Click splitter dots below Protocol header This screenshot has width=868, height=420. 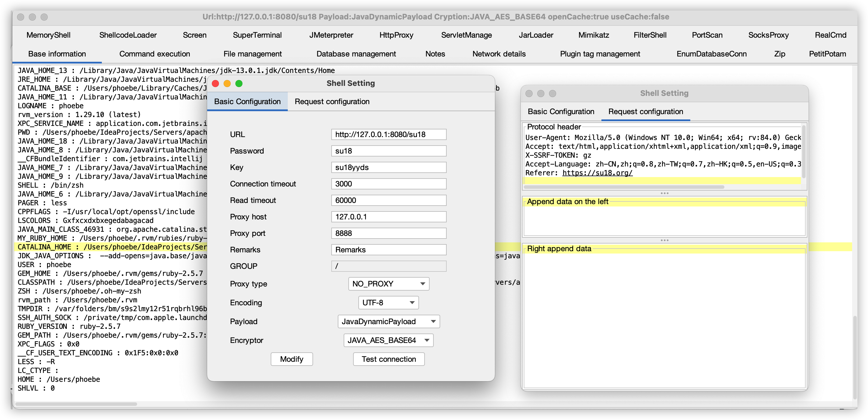click(x=664, y=193)
